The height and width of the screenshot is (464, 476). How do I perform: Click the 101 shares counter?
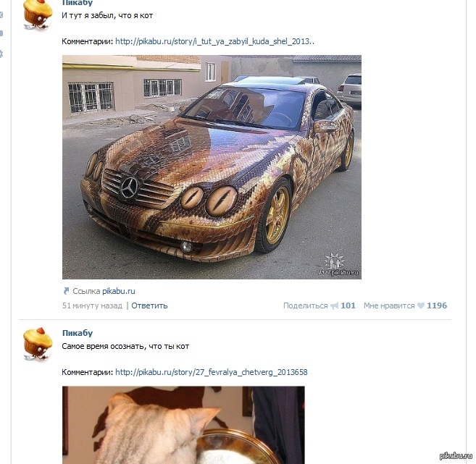coord(348,305)
